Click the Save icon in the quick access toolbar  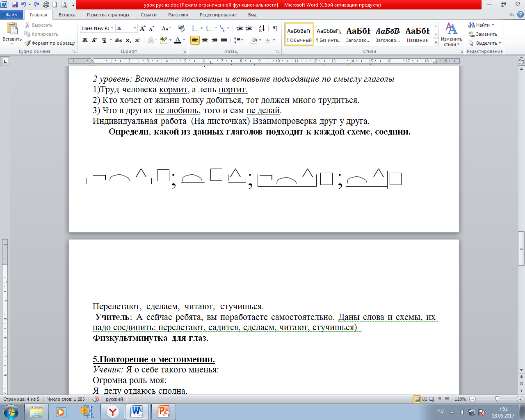(15, 5)
